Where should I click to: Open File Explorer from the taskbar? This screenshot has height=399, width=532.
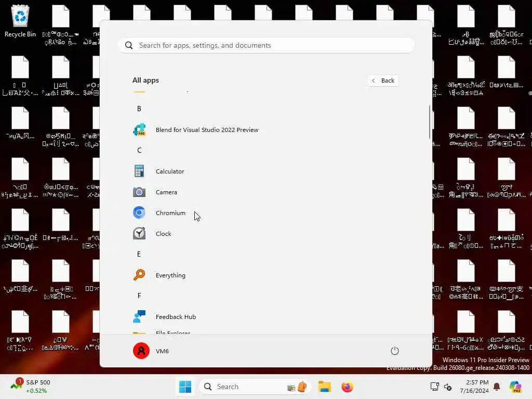[324, 387]
